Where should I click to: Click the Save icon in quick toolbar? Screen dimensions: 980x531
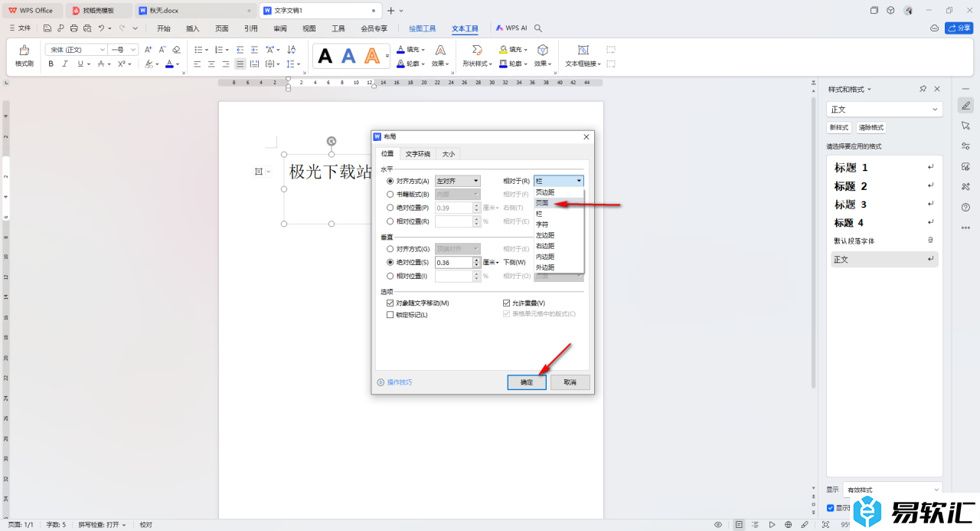(47, 28)
